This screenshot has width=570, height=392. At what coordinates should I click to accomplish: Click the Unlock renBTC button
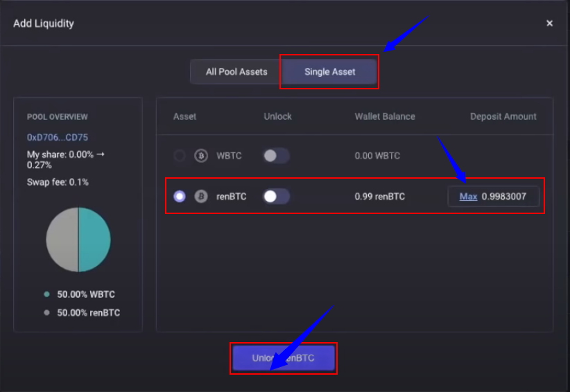pyautogui.click(x=284, y=358)
